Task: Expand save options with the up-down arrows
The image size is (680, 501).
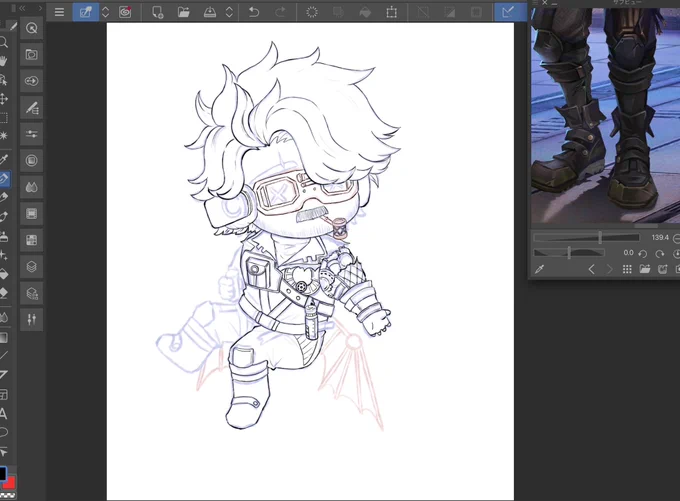Action: (x=229, y=12)
